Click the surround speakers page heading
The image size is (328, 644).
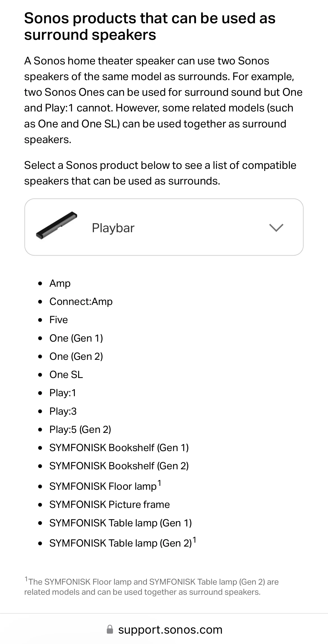coord(150,27)
